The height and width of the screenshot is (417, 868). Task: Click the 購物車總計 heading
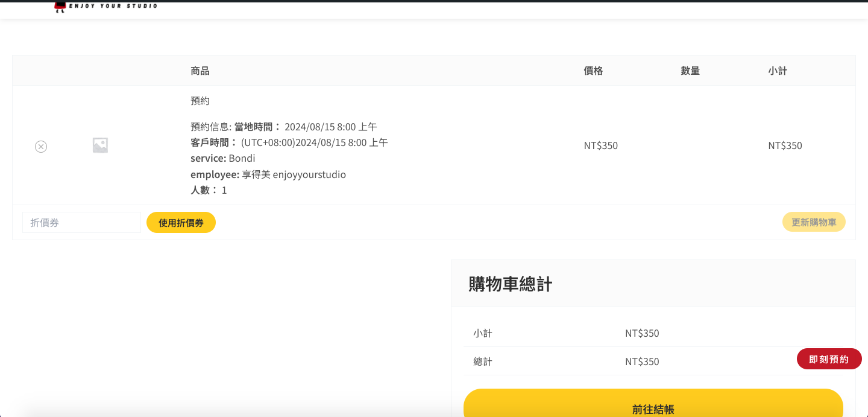[511, 284]
